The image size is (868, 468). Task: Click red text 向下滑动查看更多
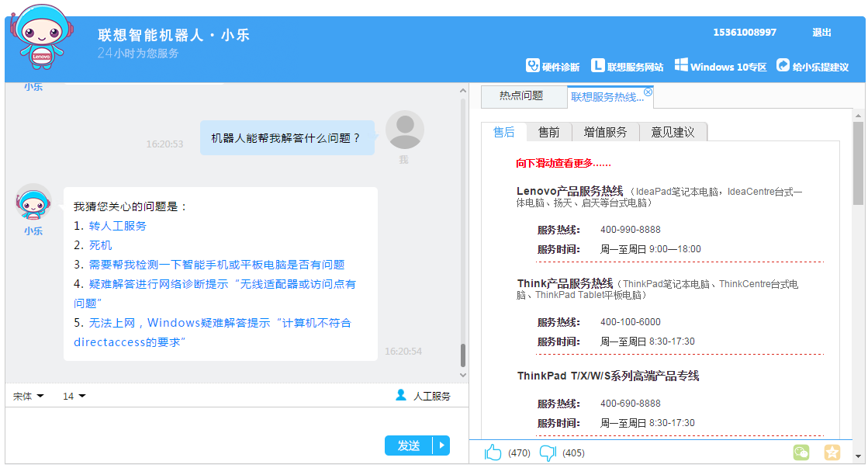[x=563, y=164]
